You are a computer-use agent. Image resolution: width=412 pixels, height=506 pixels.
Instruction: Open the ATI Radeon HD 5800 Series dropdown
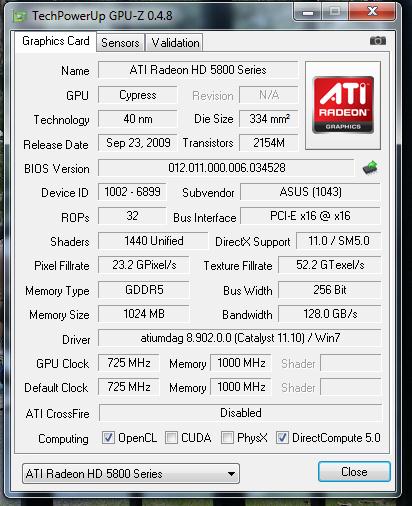point(131,473)
